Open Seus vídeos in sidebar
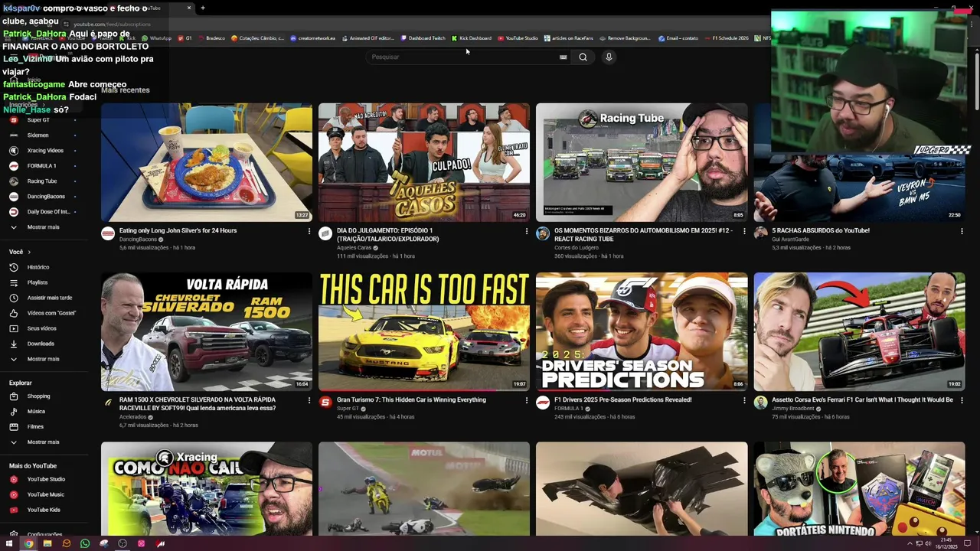This screenshot has height=551, width=980. 42,328
